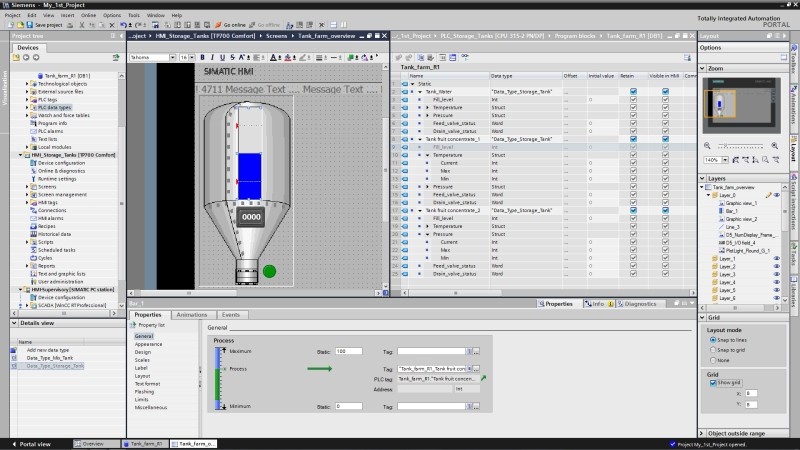The height and width of the screenshot is (450, 800).
Task: Click the Go online button
Action: coord(231,24)
